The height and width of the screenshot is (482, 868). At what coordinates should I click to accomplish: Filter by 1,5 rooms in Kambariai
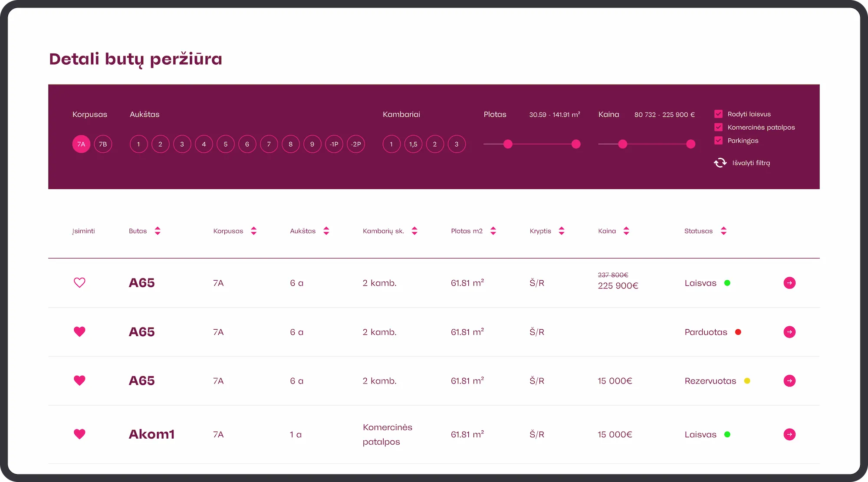point(413,144)
